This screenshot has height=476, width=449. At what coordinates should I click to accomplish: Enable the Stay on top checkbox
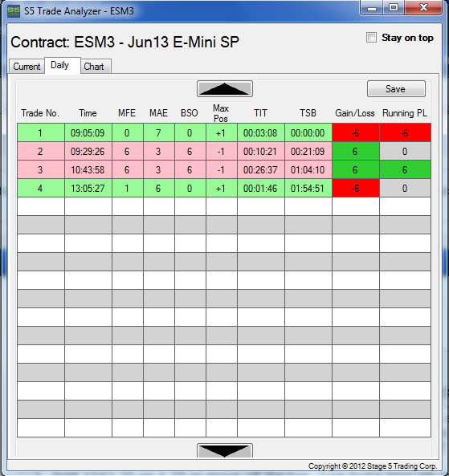pyautogui.click(x=371, y=38)
